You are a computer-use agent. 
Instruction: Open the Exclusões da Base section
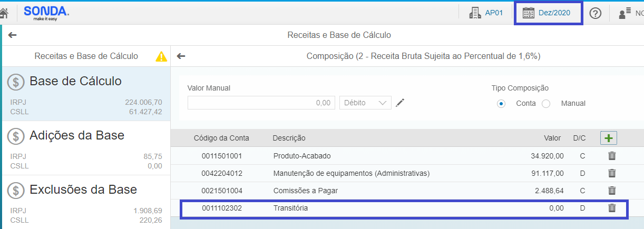click(85, 202)
